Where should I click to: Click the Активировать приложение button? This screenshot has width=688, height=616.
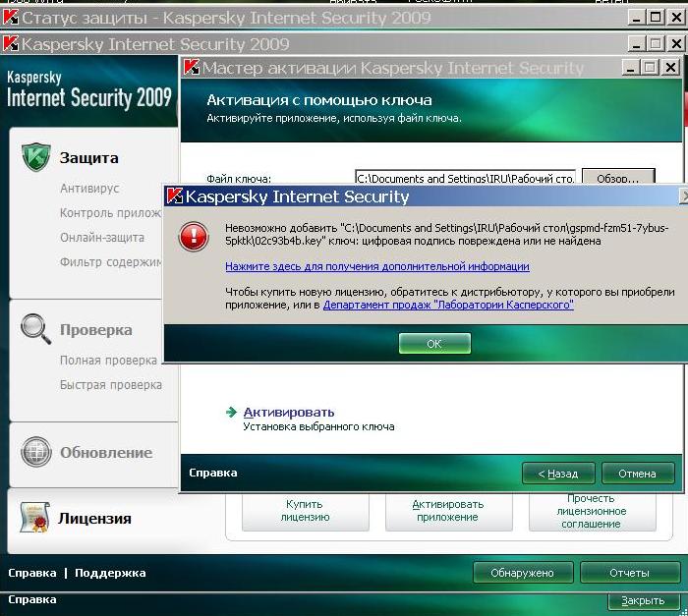[x=448, y=511]
